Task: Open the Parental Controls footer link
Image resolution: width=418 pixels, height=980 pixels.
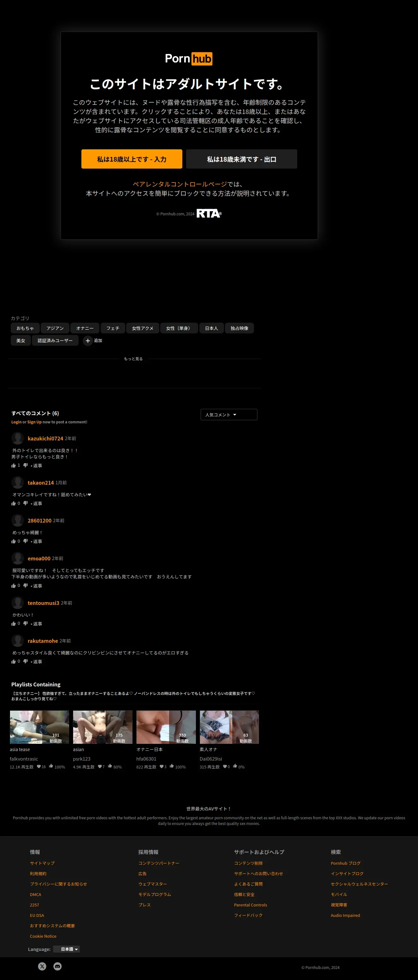Action: (250, 905)
